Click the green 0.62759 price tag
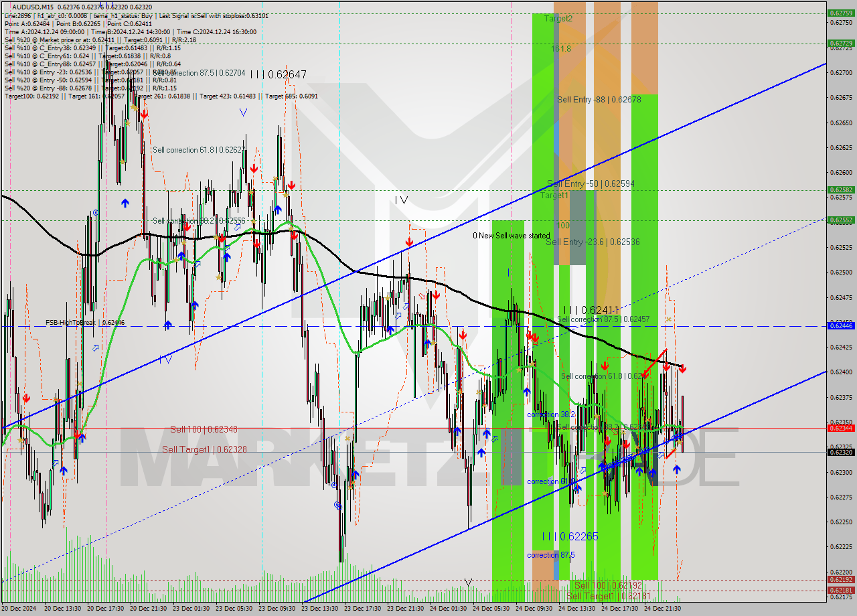 point(840,13)
